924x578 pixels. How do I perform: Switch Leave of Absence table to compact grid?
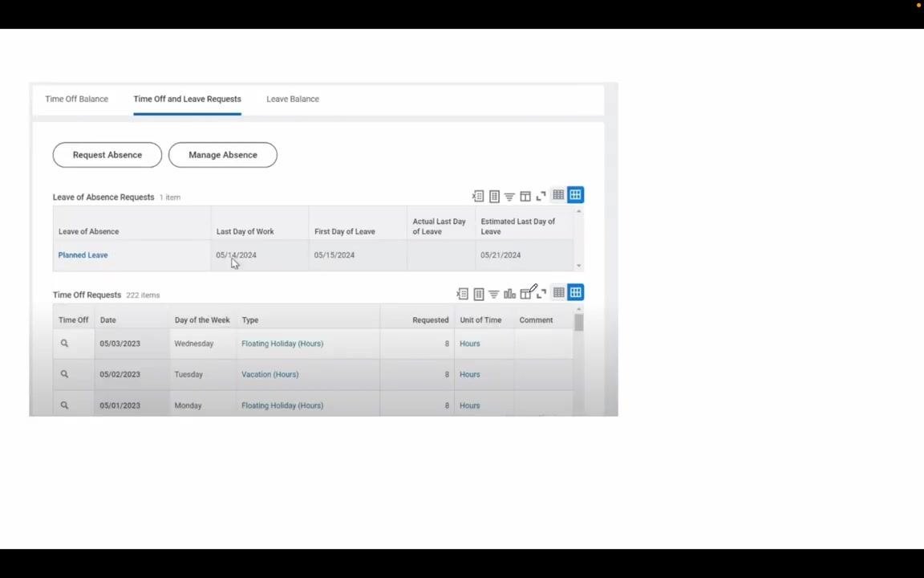558,194
